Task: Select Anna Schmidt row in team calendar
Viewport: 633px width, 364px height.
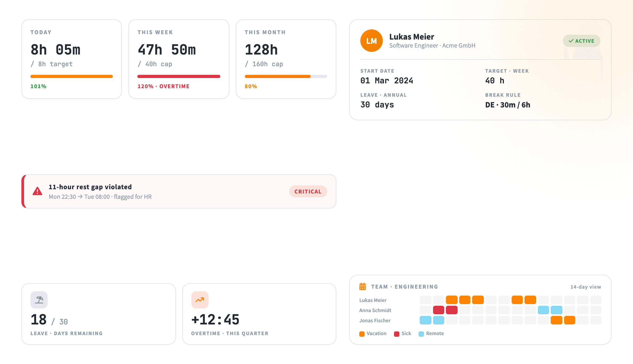Action: pos(480,310)
